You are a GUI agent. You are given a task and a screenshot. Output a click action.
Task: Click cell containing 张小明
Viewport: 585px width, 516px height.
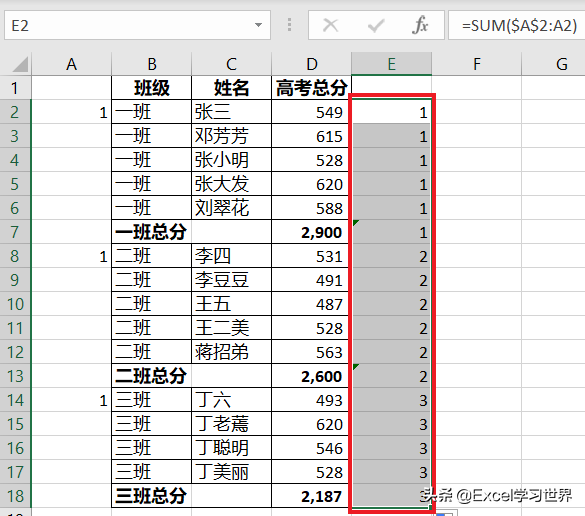coord(231,160)
